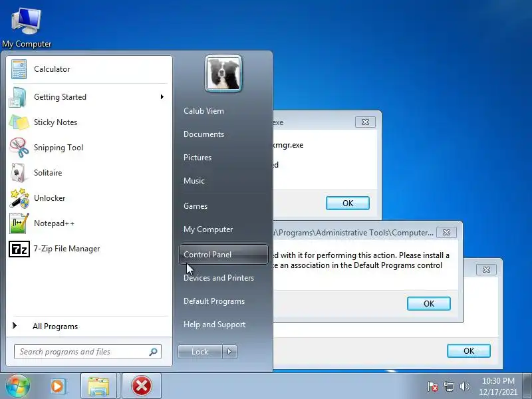Close the rearmost dialog window
Screen dimensions: 532x399
[x=486, y=270]
